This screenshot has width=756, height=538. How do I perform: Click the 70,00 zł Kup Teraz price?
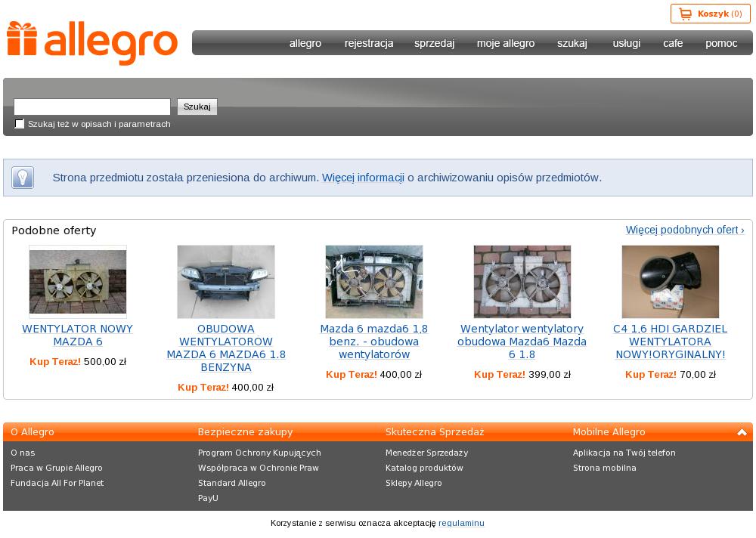coord(670,375)
